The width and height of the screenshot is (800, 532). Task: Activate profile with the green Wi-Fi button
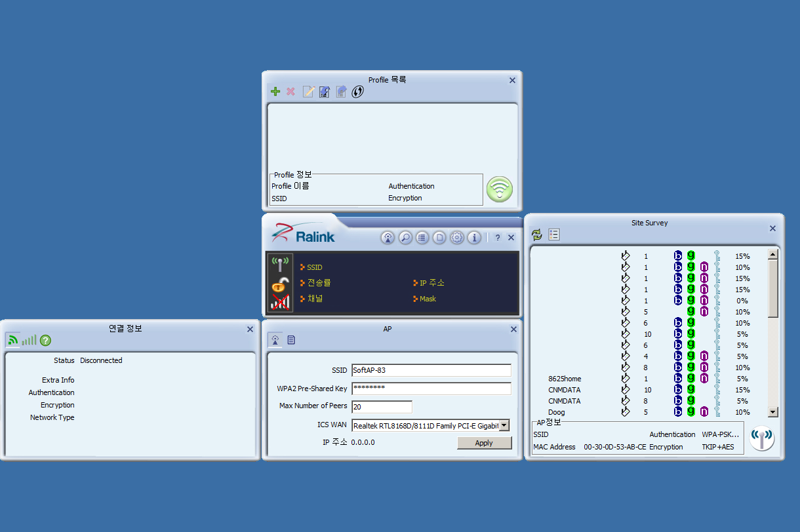coord(500,189)
